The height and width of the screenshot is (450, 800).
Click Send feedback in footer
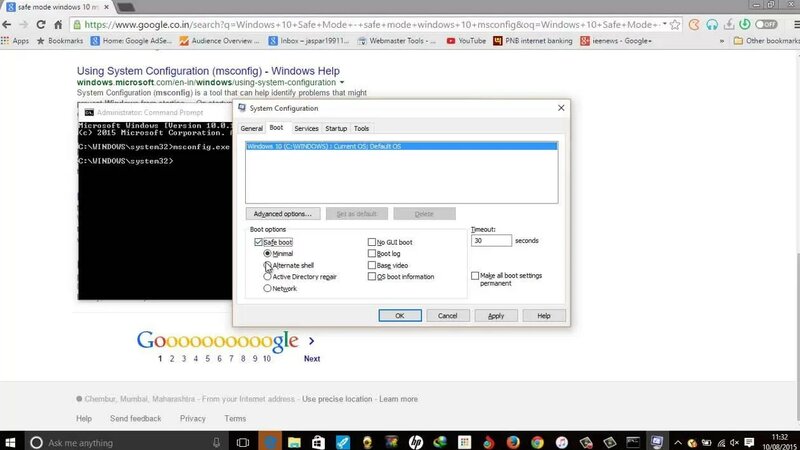click(x=135, y=418)
